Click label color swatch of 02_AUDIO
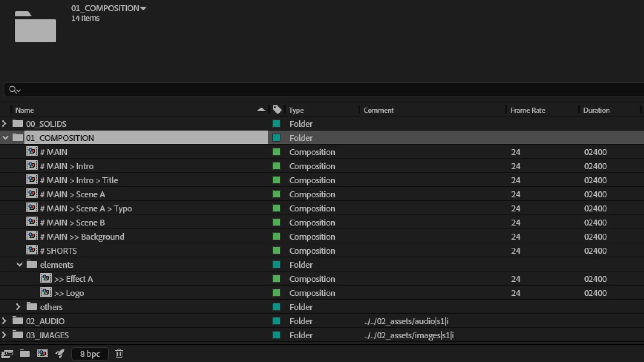 276,321
